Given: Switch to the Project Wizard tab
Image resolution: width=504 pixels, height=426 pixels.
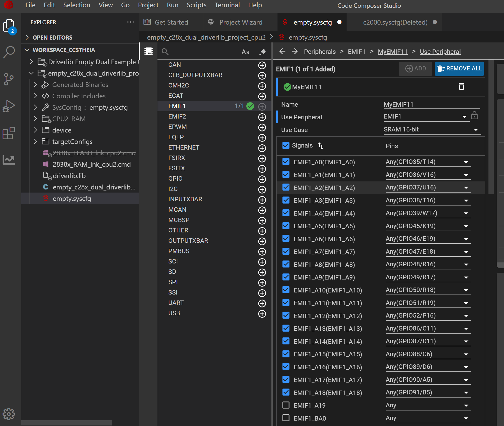Looking at the screenshot, I should pyautogui.click(x=241, y=22).
